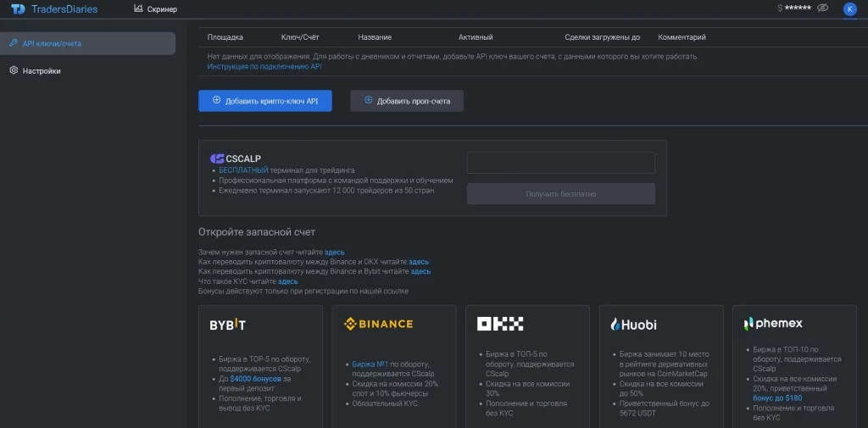Viewport: 868px width, 428px height.
Task: Click the TradersDiaries logo icon
Action: 19,8
